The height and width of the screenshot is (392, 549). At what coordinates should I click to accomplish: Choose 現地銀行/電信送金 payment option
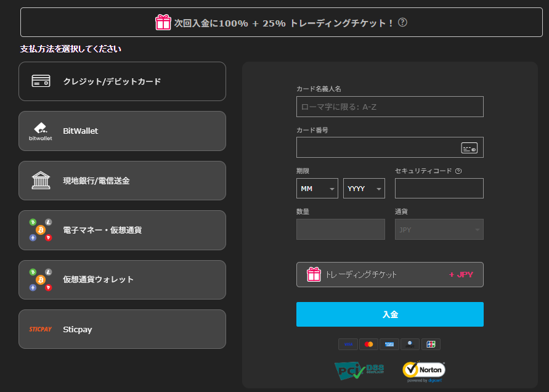pyautogui.click(x=122, y=181)
